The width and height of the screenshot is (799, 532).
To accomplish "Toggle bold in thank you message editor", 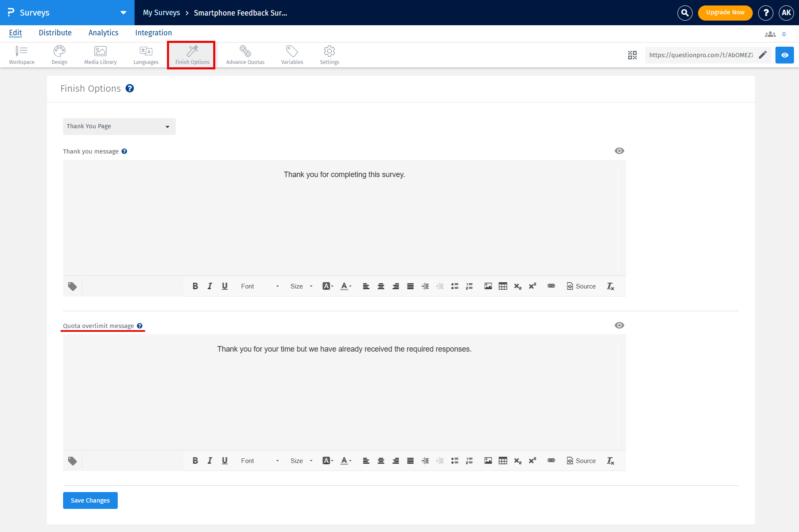I will [x=195, y=286].
